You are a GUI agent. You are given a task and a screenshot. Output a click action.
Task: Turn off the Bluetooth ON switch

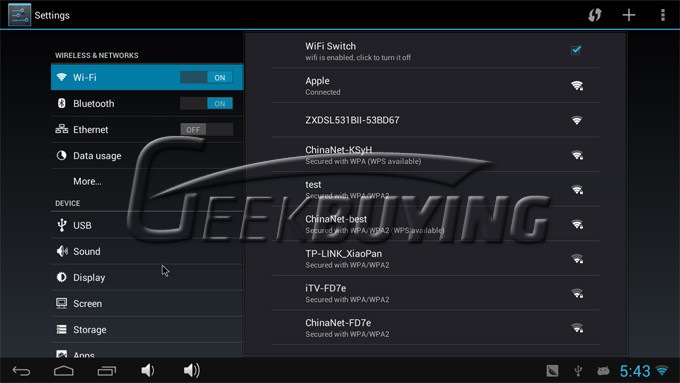206,104
